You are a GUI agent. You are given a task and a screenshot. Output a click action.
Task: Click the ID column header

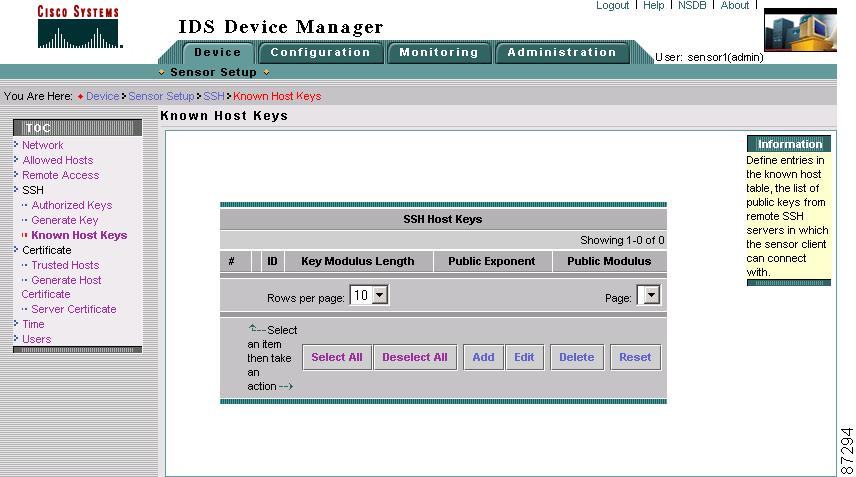[x=272, y=261]
